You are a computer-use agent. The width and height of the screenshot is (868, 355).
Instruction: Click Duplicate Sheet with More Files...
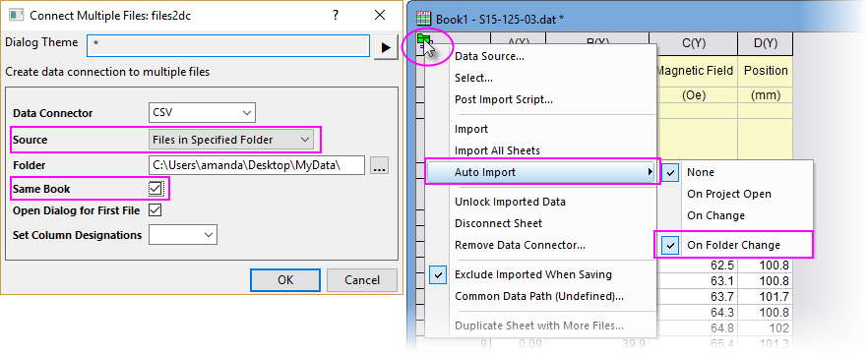(x=538, y=325)
